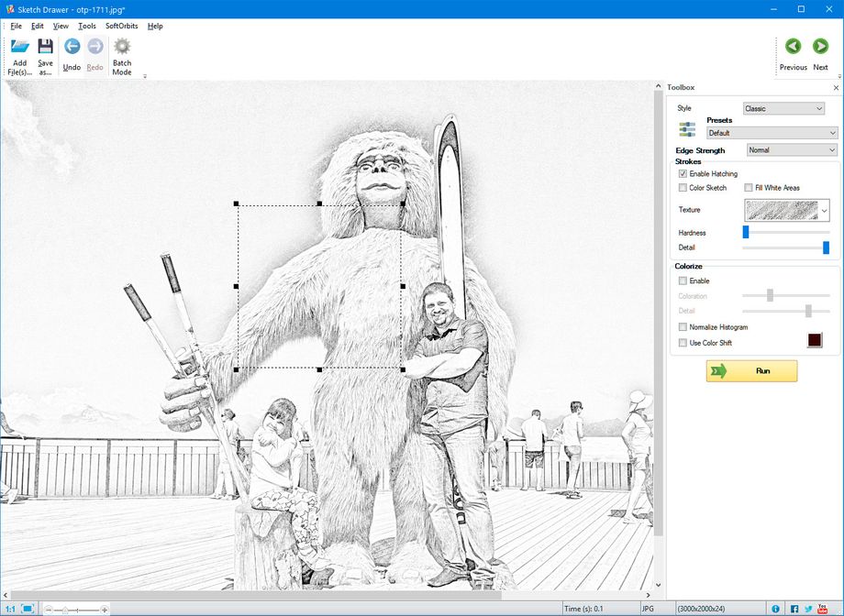This screenshot has width=844, height=616.
Task: Click the fit-to-window icon in status bar
Action: (28, 609)
